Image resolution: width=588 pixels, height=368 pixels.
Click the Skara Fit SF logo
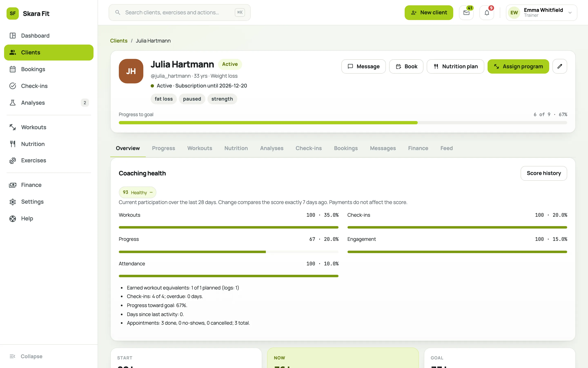pos(13,13)
